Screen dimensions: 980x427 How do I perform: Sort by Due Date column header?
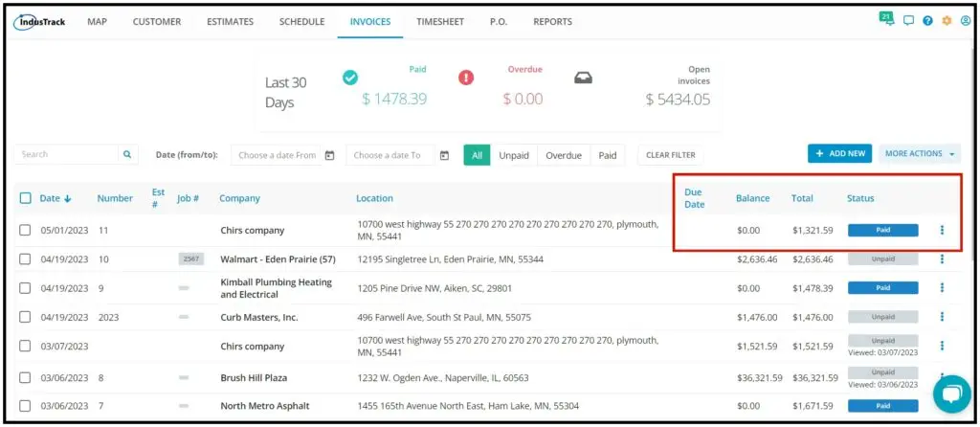695,198
